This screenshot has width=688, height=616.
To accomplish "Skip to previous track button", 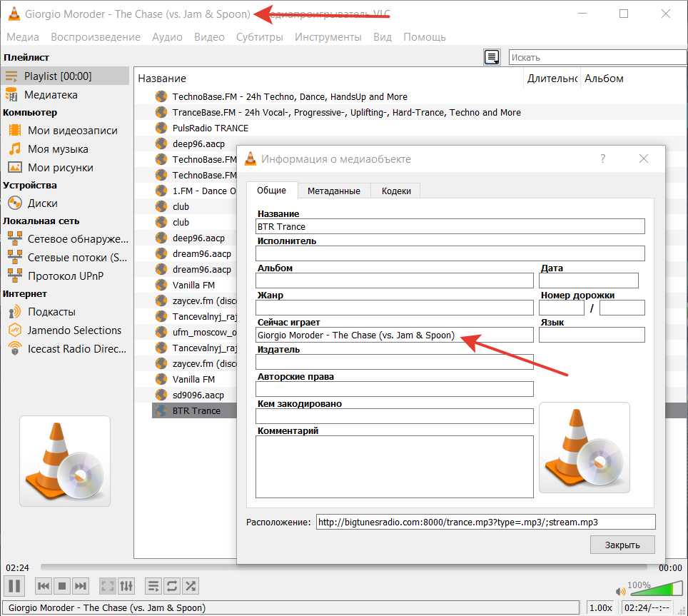I will [x=44, y=586].
